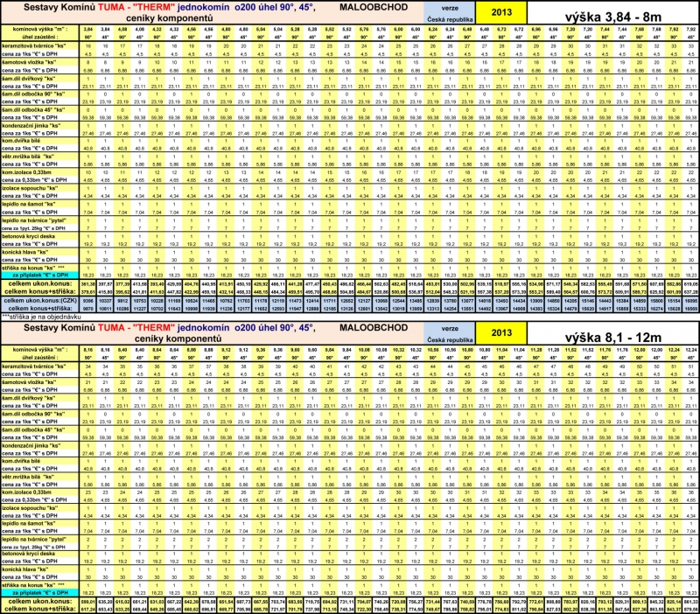
Task: Select 'izolace sopouchu' label in 3,84 - 8m table
Action: [x=30, y=188]
